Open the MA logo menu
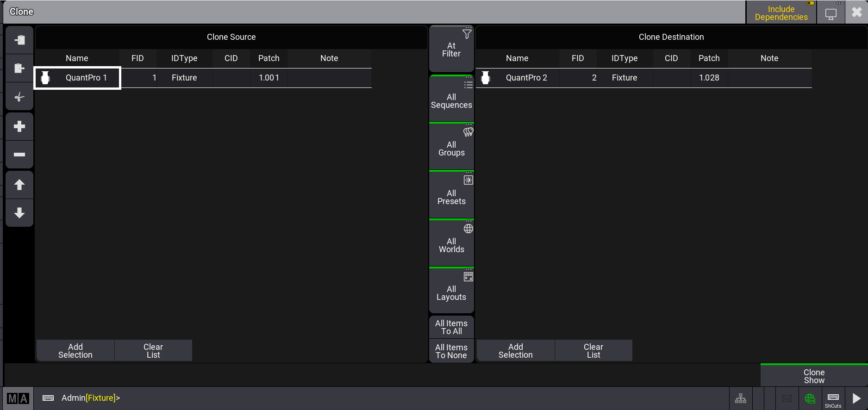The height and width of the screenshot is (410, 868). (18, 398)
